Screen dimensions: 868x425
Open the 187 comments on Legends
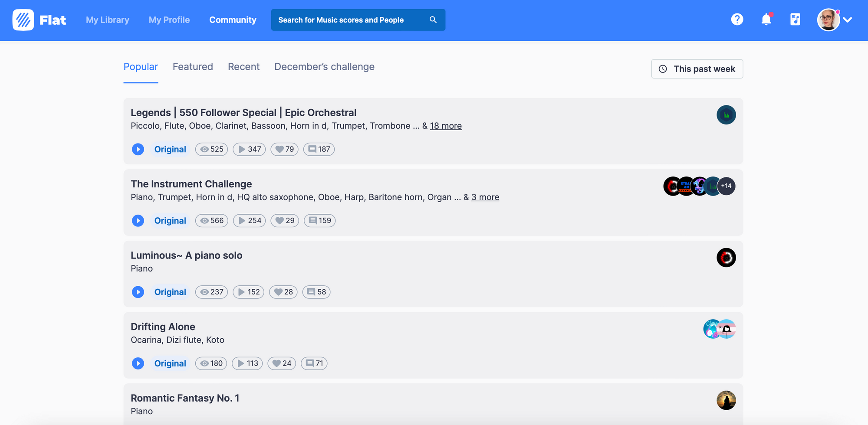(x=319, y=149)
